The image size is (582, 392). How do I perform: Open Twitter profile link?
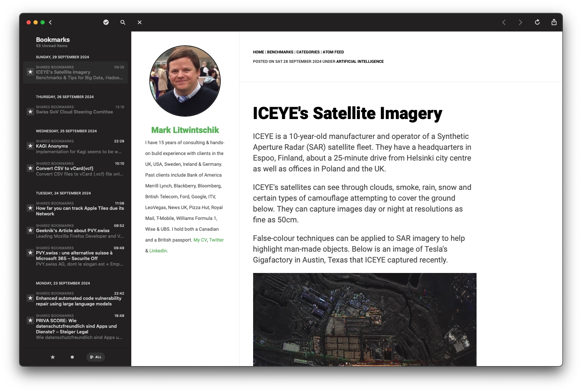coord(216,240)
